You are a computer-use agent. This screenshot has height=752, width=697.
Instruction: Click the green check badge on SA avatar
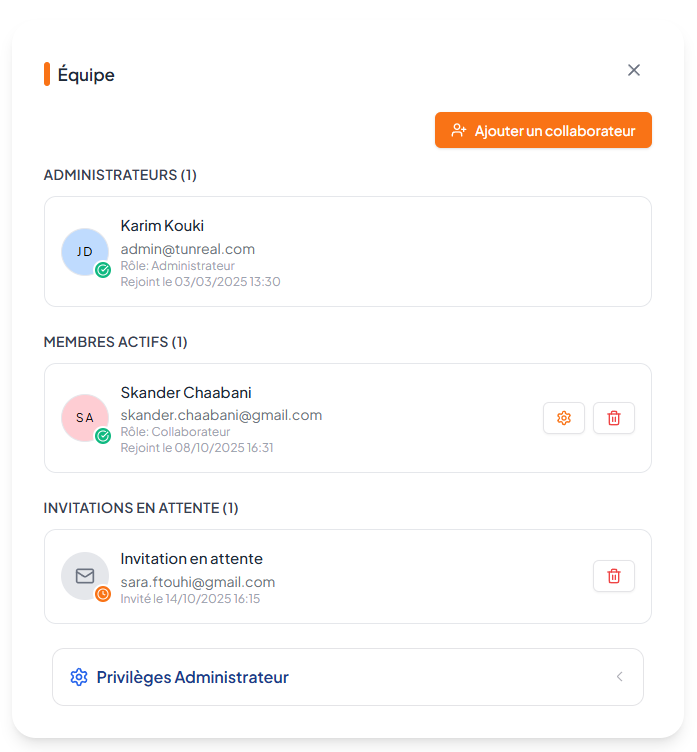[103, 436]
